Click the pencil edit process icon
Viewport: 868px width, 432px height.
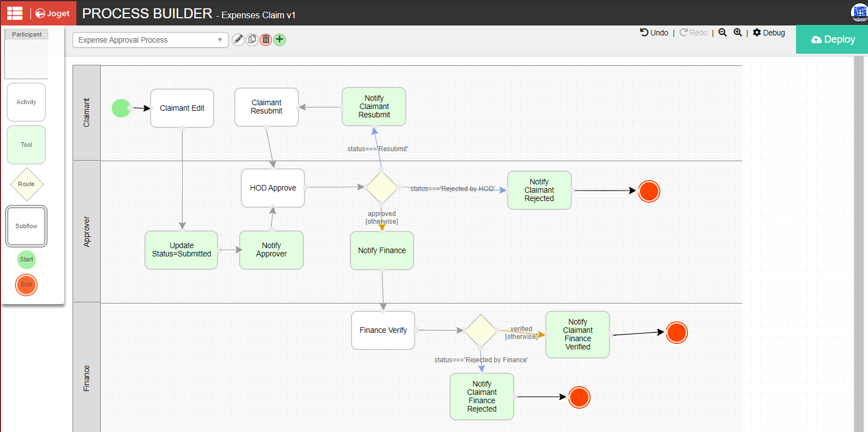[238, 39]
